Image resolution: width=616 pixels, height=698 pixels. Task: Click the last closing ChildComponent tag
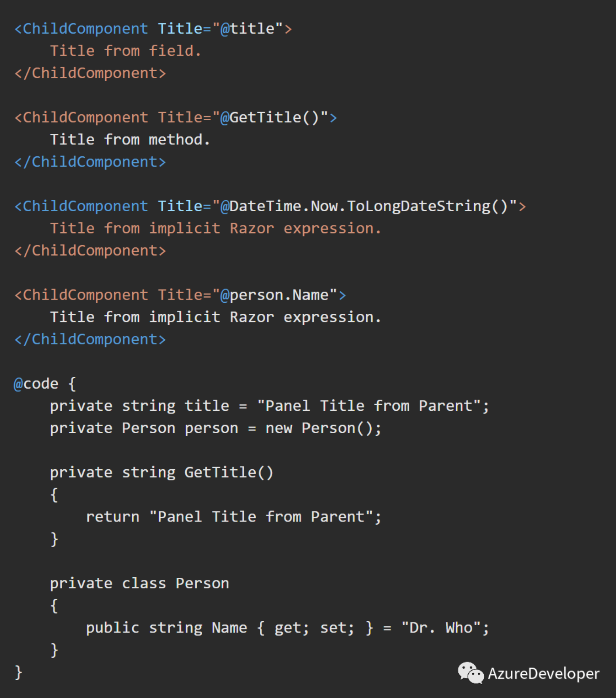(90, 340)
